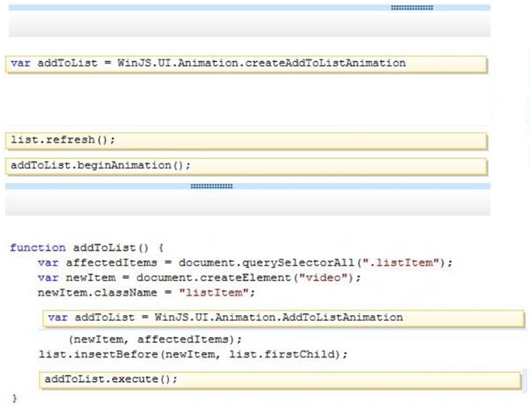Click the middle splitter grip handle
This screenshot has height=409, width=532.
coord(212,186)
